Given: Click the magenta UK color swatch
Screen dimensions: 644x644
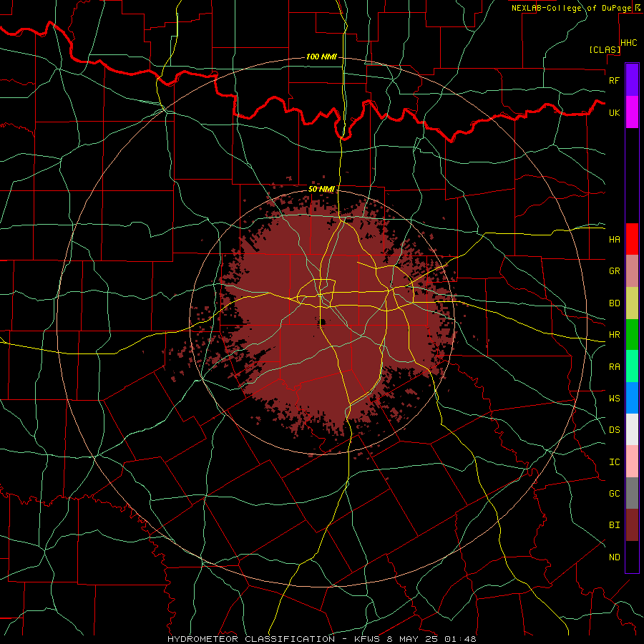Looking at the screenshot, I should pos(632,112).
